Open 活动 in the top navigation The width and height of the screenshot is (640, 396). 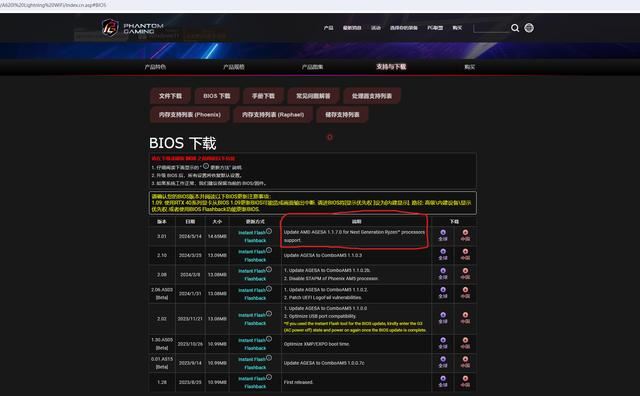(376, 28)
